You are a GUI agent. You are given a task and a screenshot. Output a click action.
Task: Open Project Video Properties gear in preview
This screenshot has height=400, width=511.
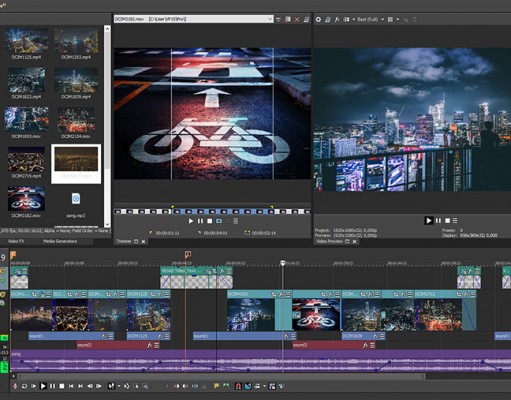(318, 20)
